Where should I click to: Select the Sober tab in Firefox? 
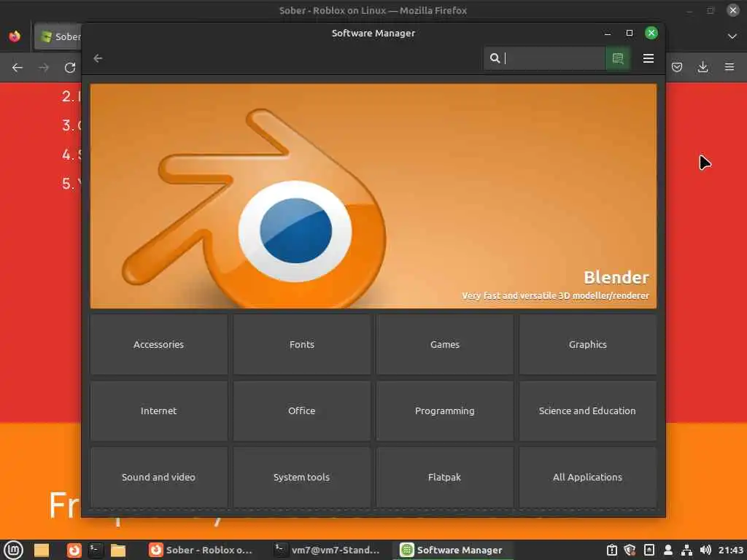tap(58, 36)
